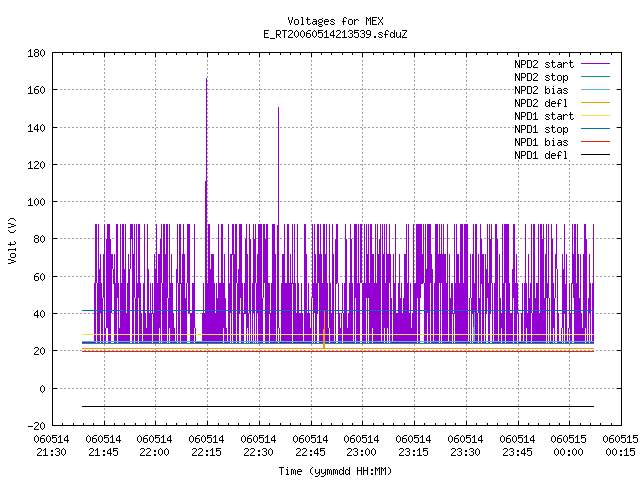Click the y-axis tick value 160
Image resolution: width=640 pixels, height=480 pixels.
36,90
